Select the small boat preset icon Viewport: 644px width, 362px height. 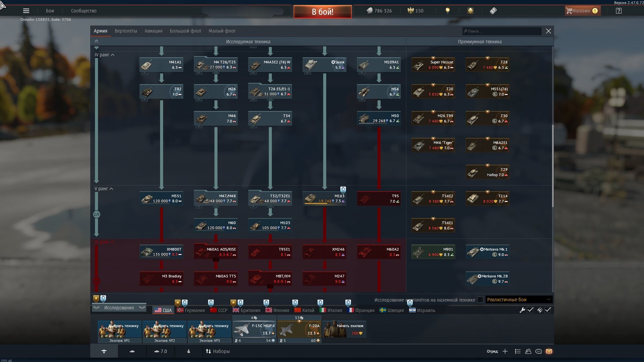pyautogui.click(x=189, y=351)
